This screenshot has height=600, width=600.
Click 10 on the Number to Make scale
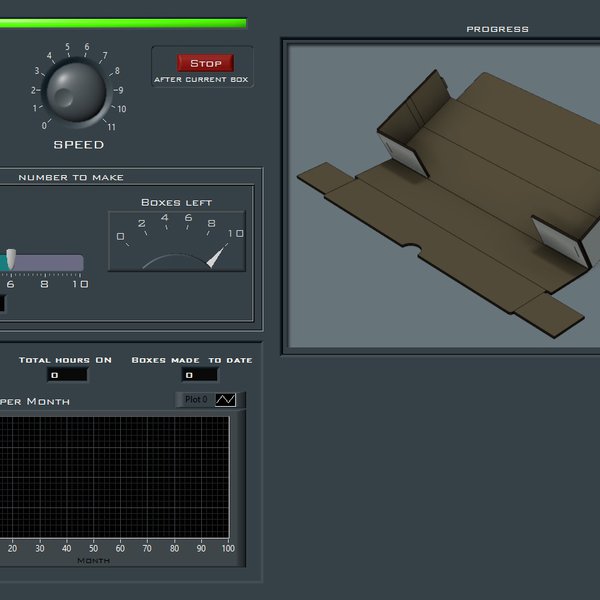tap(80, 284)
